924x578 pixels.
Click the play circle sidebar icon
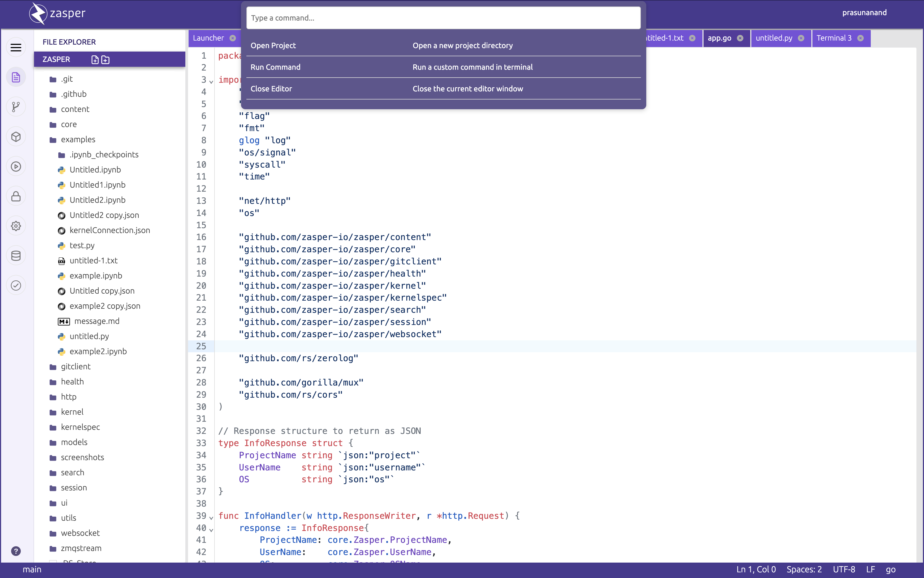coord(16,166)
